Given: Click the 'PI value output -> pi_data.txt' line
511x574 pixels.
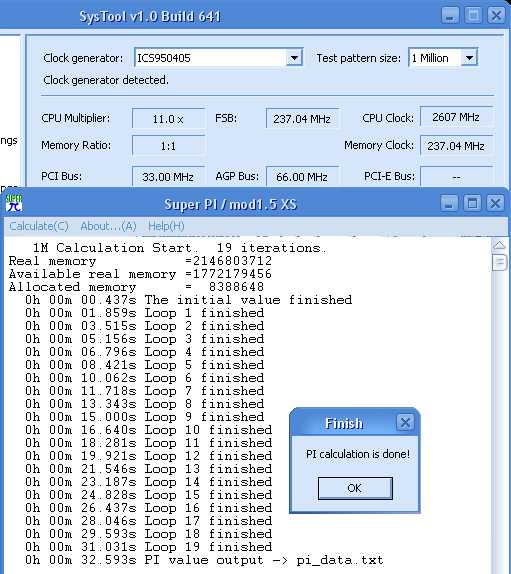Looking at the screenshot, I should coord(204,560).
